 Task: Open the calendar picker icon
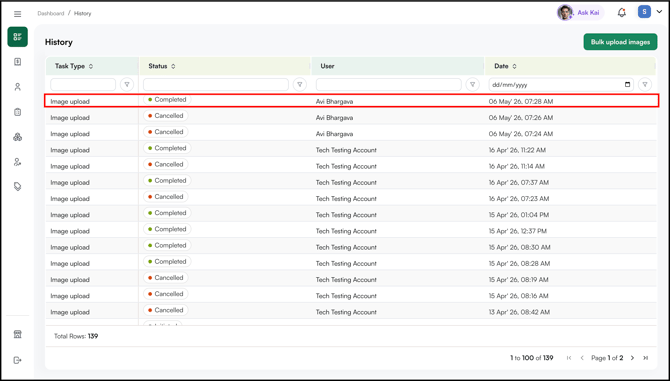point(627,85)
